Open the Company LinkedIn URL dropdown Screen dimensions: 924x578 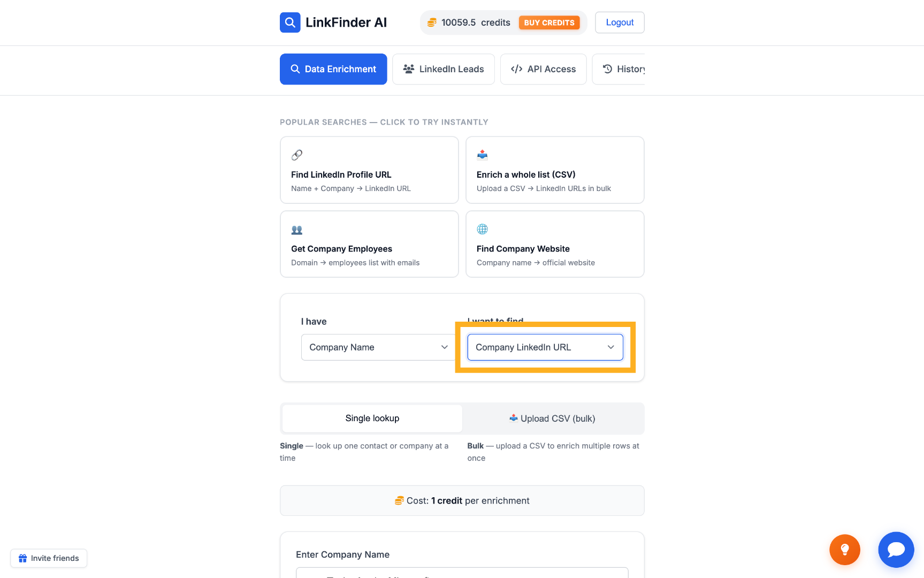pyautogui.click(x=545, y=347)
